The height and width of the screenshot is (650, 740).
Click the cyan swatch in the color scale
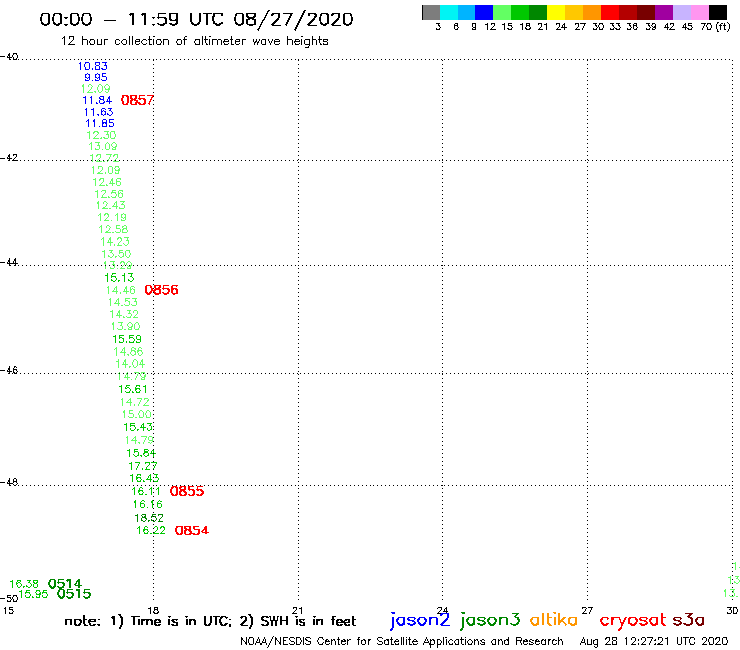(x=449, y=12)
